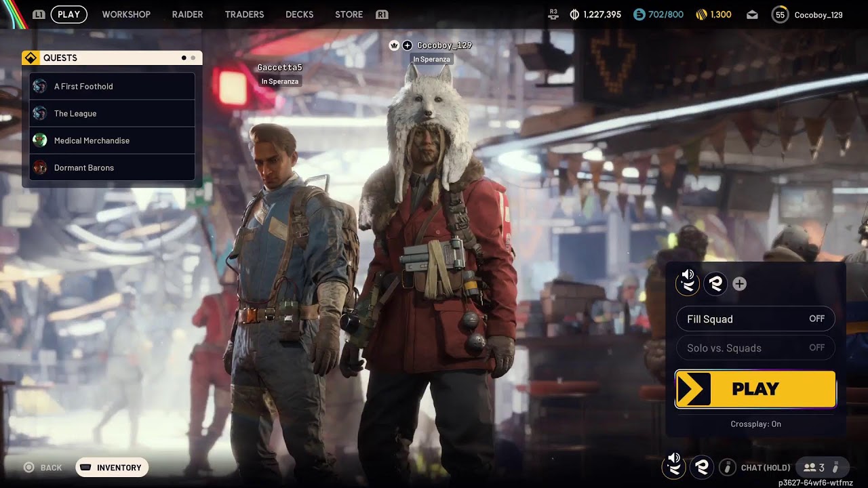868x488 pixels.
Task: Select the first page dot in Quests header
Action: pos(184,58)
